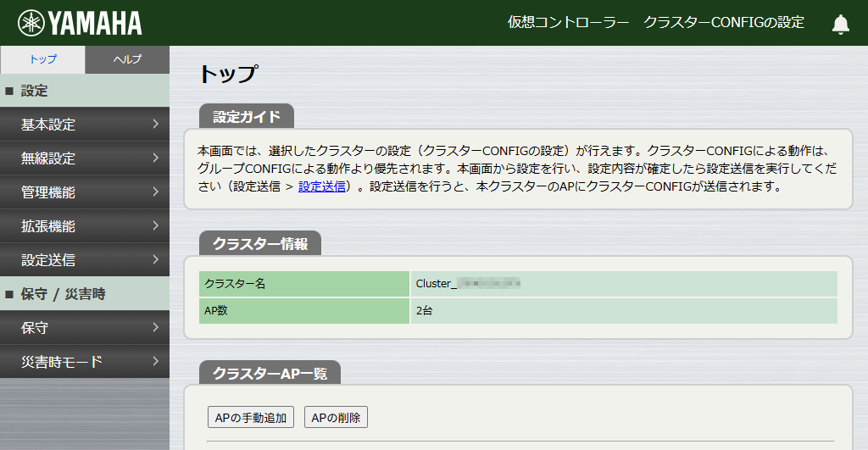Viewport: 868px width, 450px height.
Task: Switch to the トップ tab
Action: (x=42, y=59)
